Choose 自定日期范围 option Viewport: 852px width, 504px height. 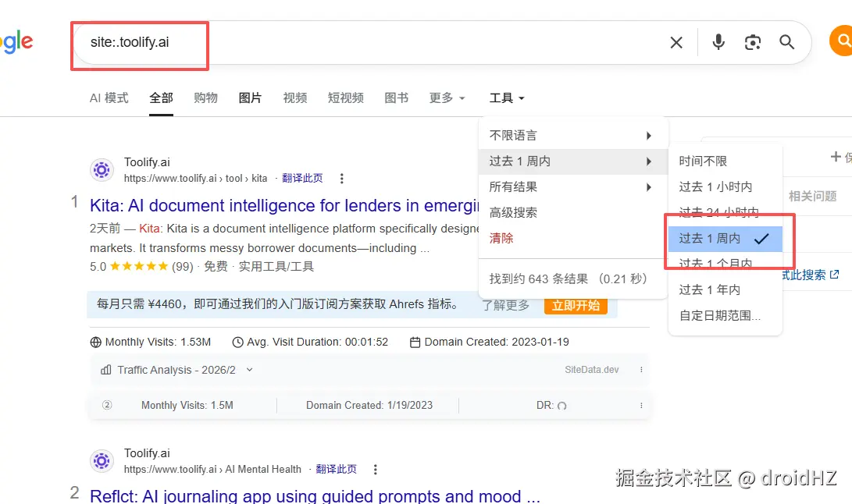pos(725,315)
